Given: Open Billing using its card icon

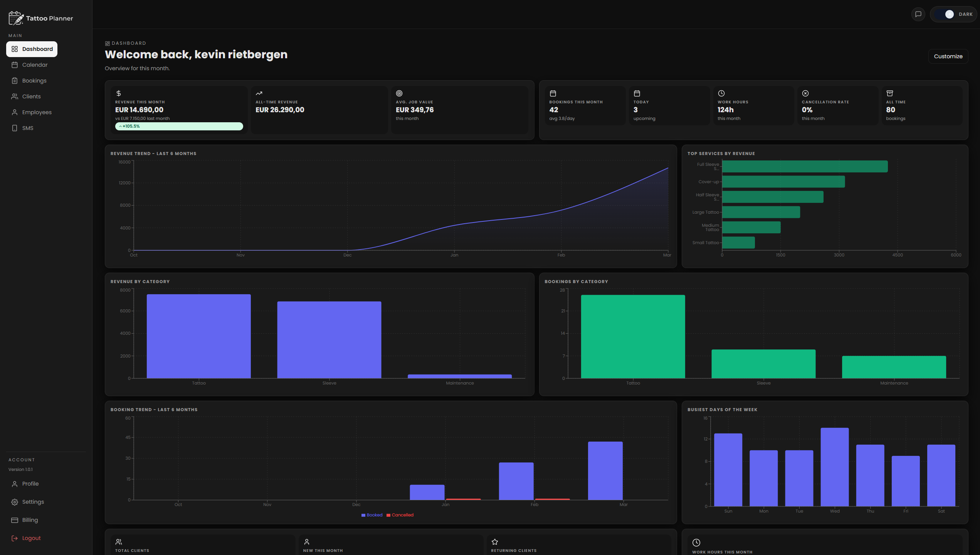Looking at the screenshot, I should click(x=15, y=520).
